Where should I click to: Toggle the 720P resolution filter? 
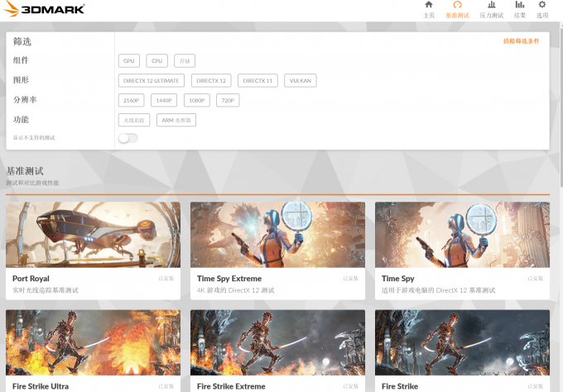228,100
